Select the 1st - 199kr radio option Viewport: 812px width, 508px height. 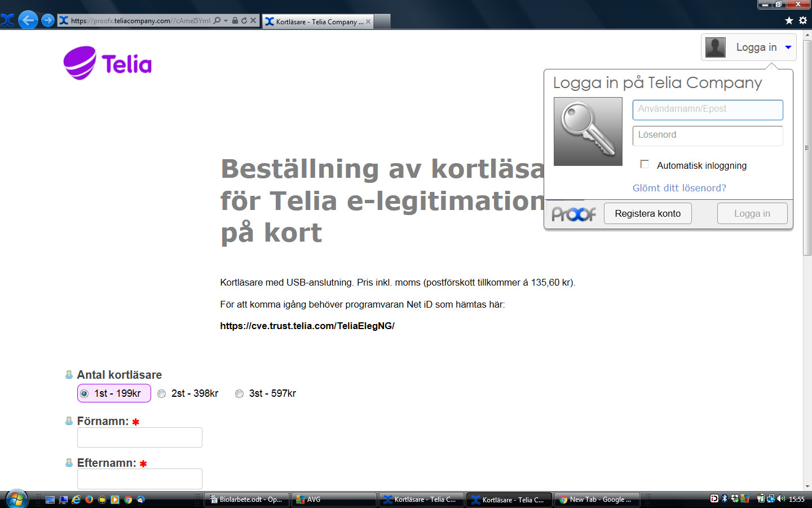coord(85,393)
